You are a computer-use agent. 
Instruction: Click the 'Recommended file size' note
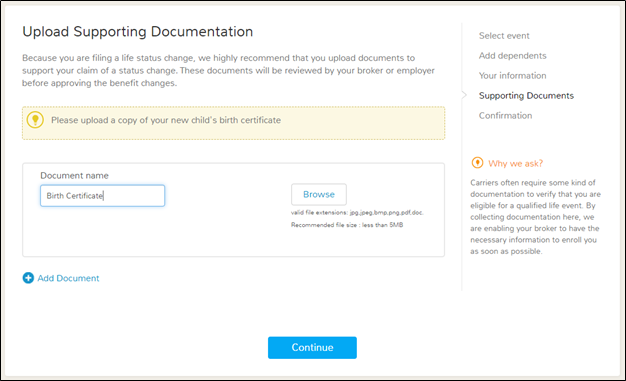(x=347, y=225)
